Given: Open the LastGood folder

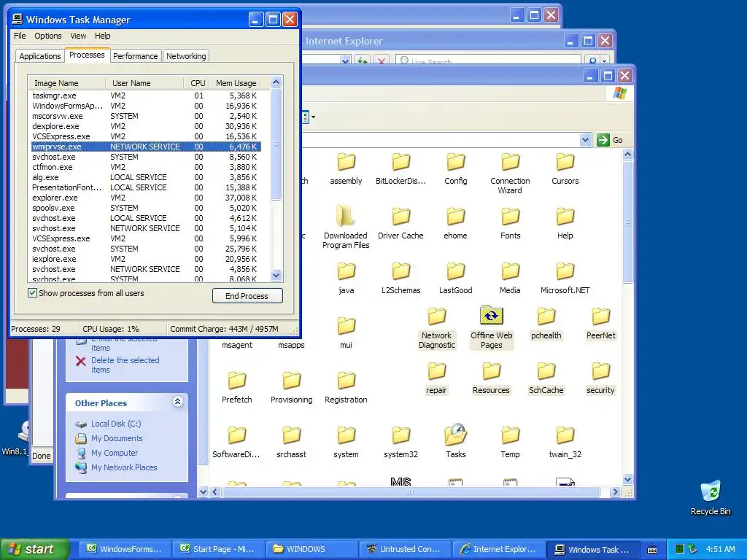Looking at the screenshot, I should click(455, 278).
